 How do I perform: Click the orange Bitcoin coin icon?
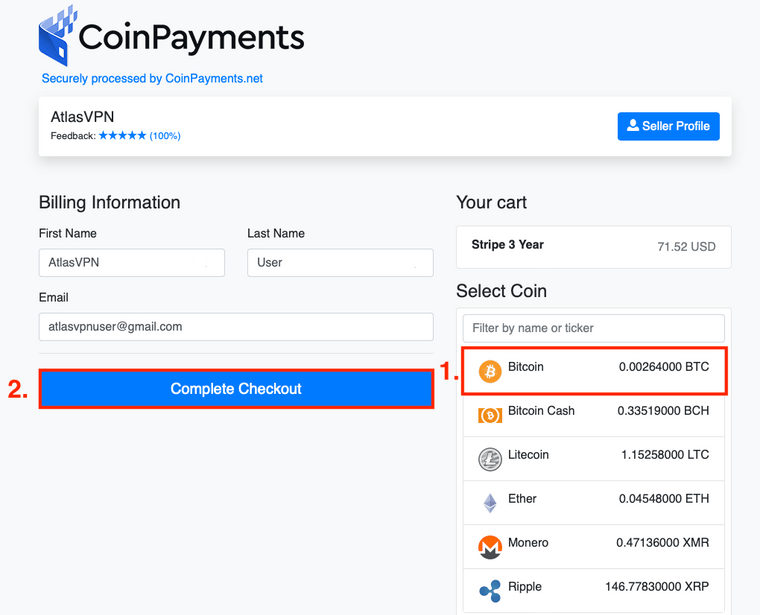490,372
